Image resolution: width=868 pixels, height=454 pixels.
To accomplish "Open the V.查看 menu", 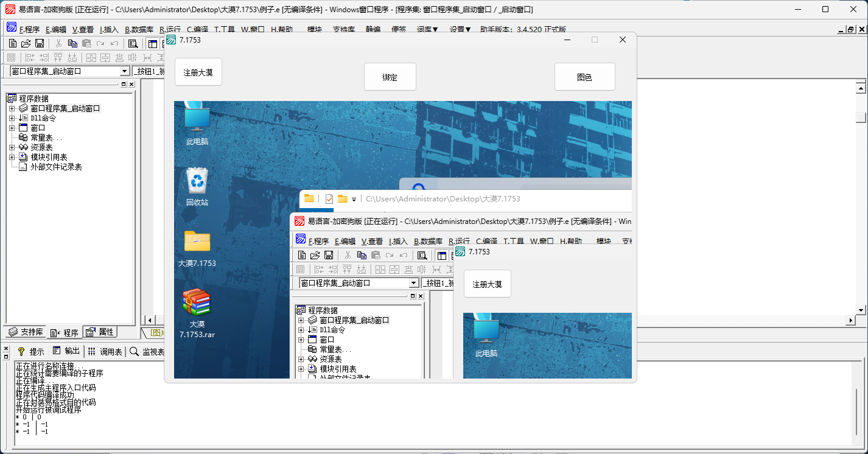I will (x=83, y=29).
